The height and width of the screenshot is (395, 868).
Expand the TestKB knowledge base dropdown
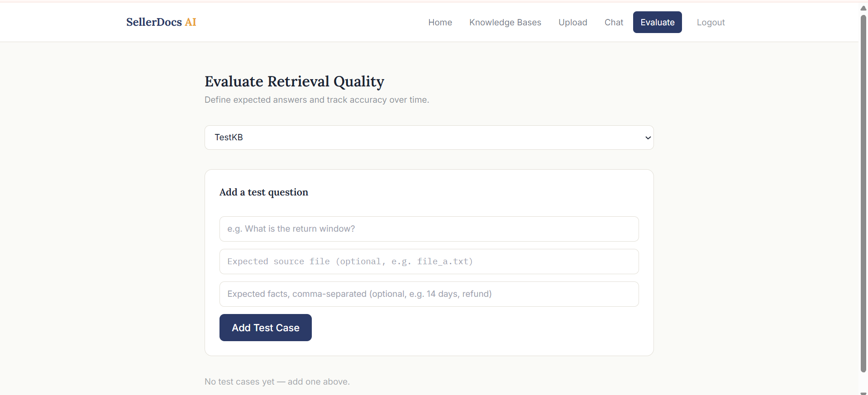coord(429,138)
